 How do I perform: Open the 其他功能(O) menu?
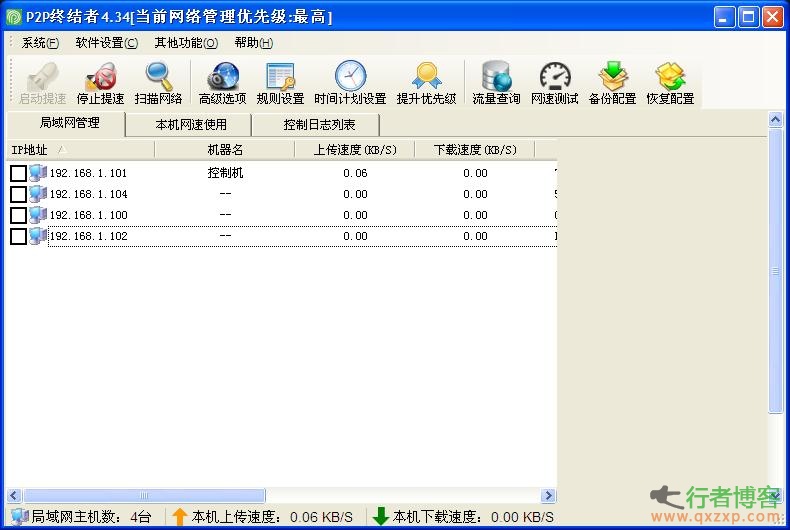(186, 43)
